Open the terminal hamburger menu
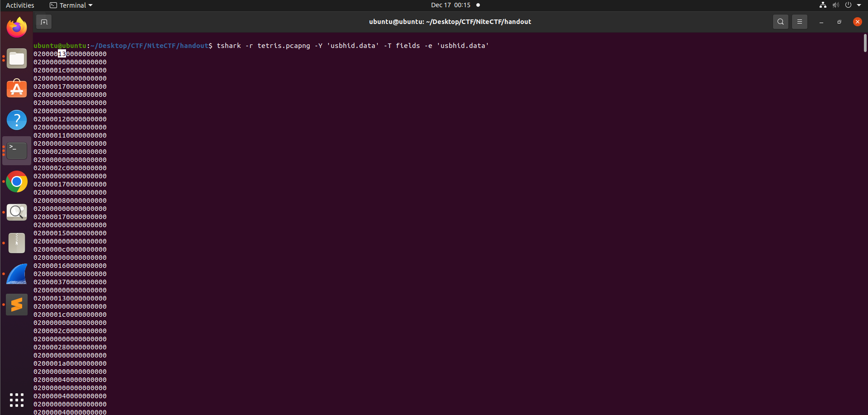Screen dimensions: 868x415 tap(799, 22)
